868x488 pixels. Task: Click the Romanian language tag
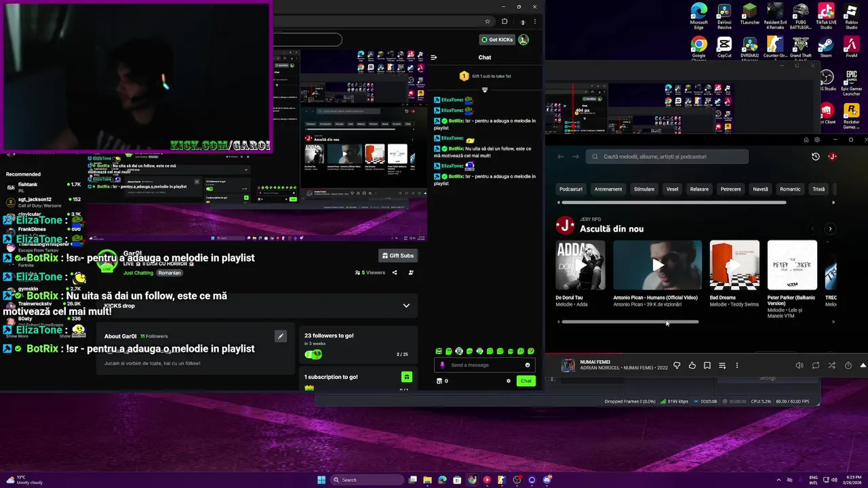point(170,272)
